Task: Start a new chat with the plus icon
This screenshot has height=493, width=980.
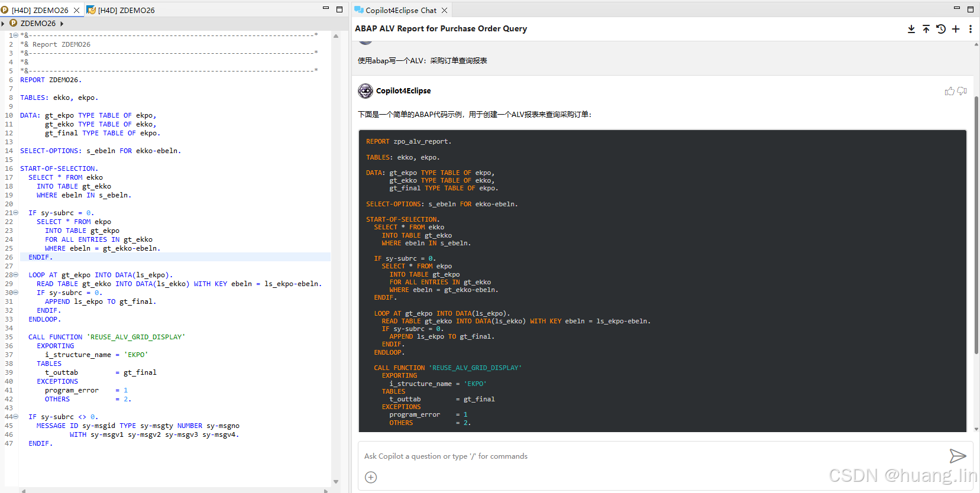Action: coord(956,29)
